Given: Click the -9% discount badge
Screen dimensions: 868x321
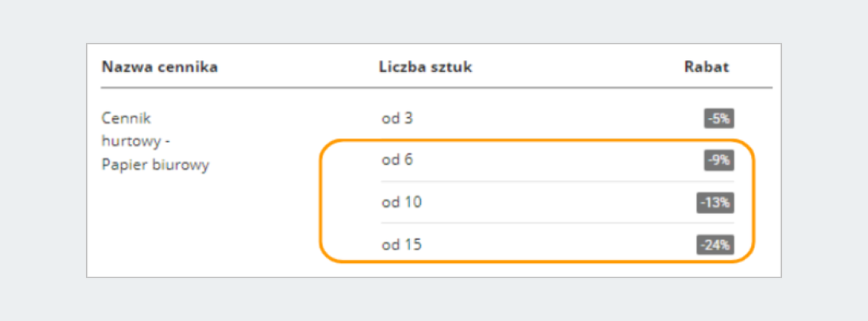Looking at the screenshot, I should click(719, 160).
